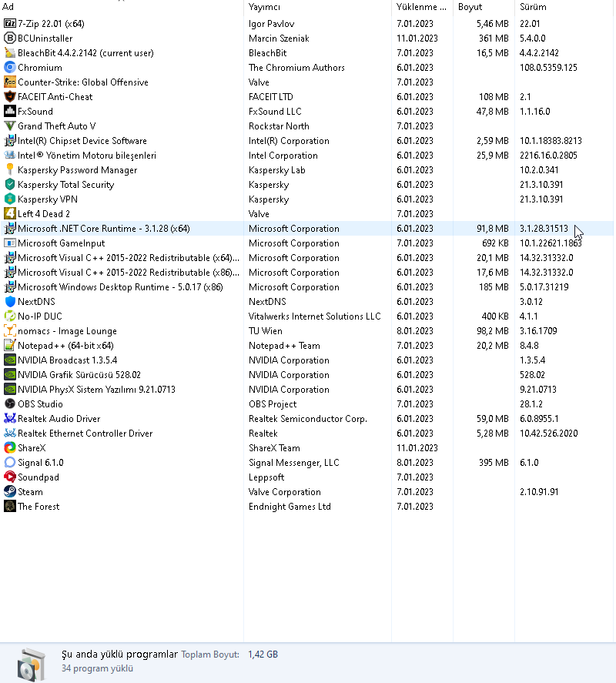The height and width of the screenshot is (683, 616).
Task: Click Realtek Semiconductor Corp. publisher cell
Action: click(308, 419)
